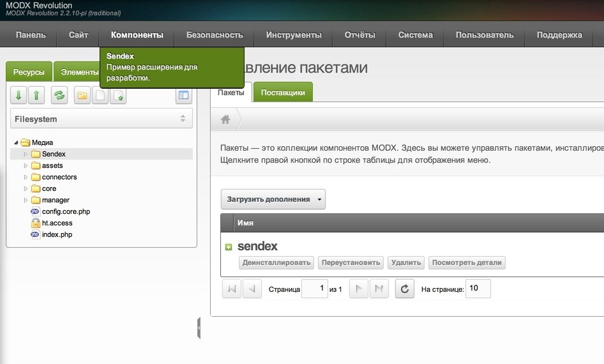Open the ht.access file with lock icon
This screenshot has height=364, width=604.
pyautogui.click(x=56, y=223)
